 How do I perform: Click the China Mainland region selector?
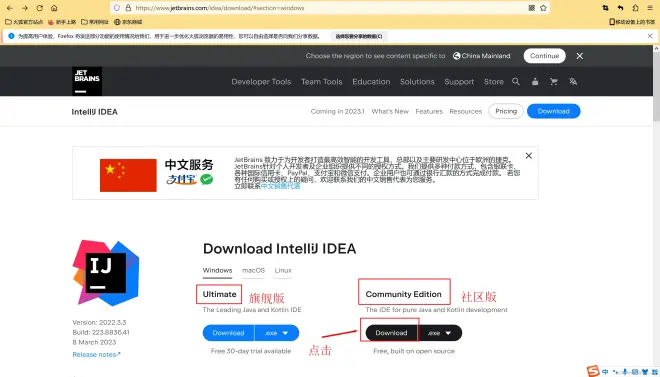482,56
